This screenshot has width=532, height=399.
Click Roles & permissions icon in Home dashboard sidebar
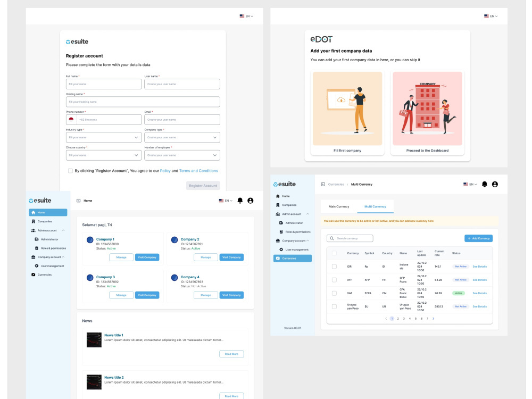[37, 248]
